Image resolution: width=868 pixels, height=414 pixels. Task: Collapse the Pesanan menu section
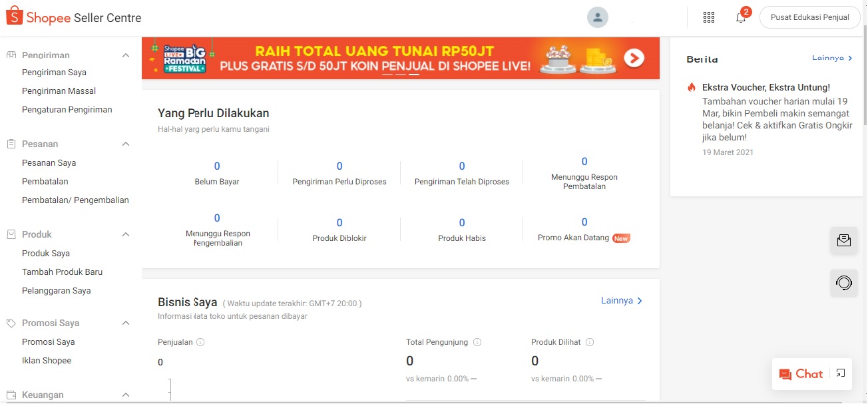tap(126, 144)
